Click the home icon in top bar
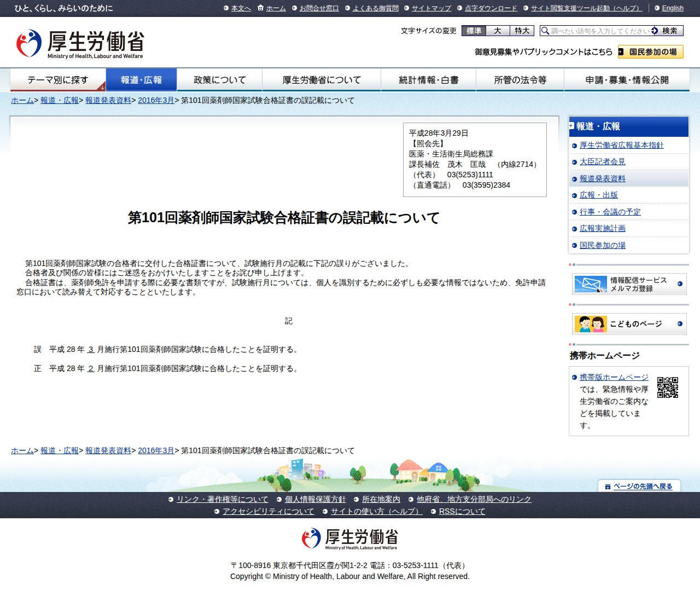This screenshot has height=608, width=700. click(260, 8)
